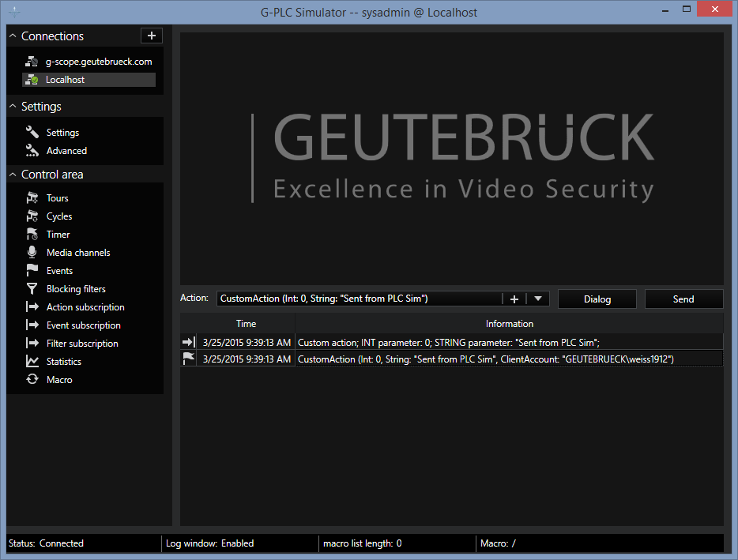Click the Media channels microphone icon
This screenshot has height=560, width=738.
click(x=32, y=252)
